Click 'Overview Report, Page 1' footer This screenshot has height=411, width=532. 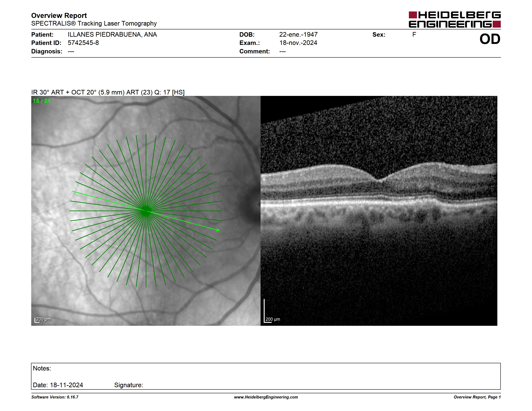click(477, 397)
